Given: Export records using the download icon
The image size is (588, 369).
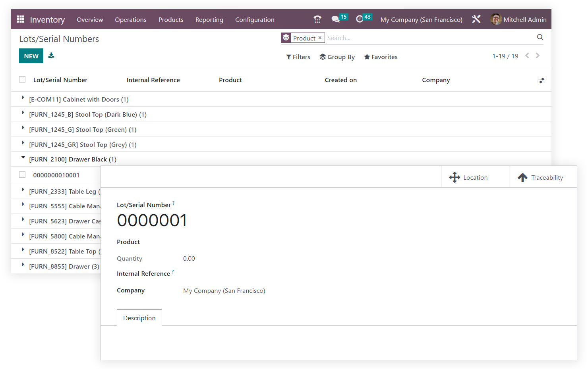Looking at the screenshot, I should pyautogui.click(x=51, y=56).
